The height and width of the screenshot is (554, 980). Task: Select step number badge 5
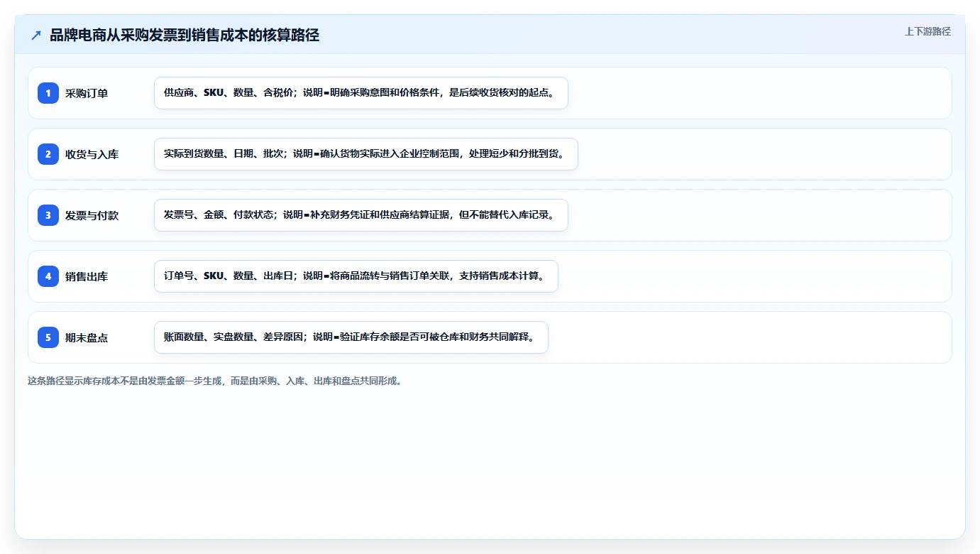click(48, 337)
